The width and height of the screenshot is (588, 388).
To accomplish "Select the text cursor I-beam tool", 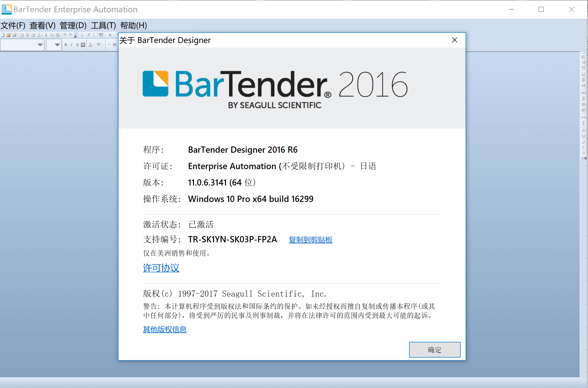I will (94, 35).
